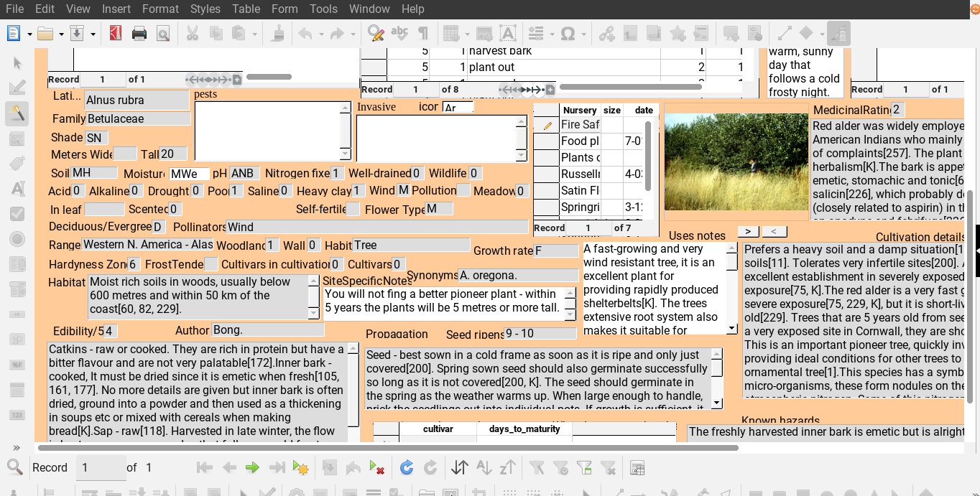Click the Sort dialog icon

[460, 468]
